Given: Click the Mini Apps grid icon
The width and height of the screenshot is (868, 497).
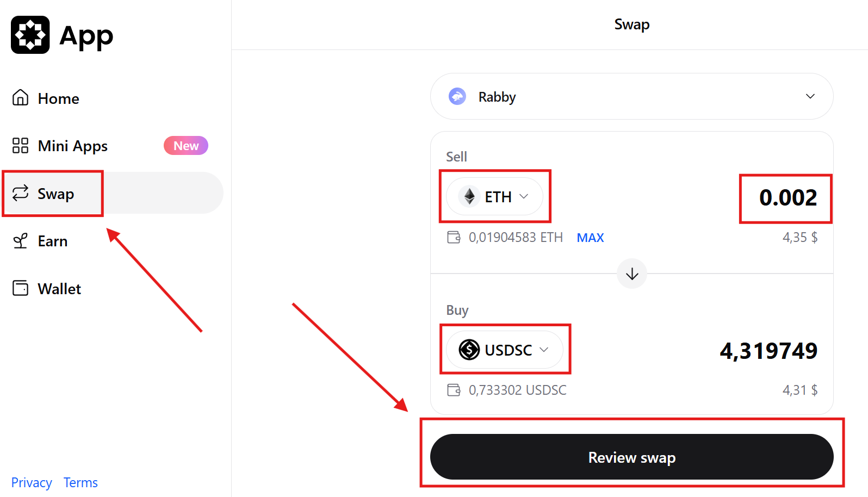Looking at the screenshot, I should pyautogui.click(x=21, y=146).
